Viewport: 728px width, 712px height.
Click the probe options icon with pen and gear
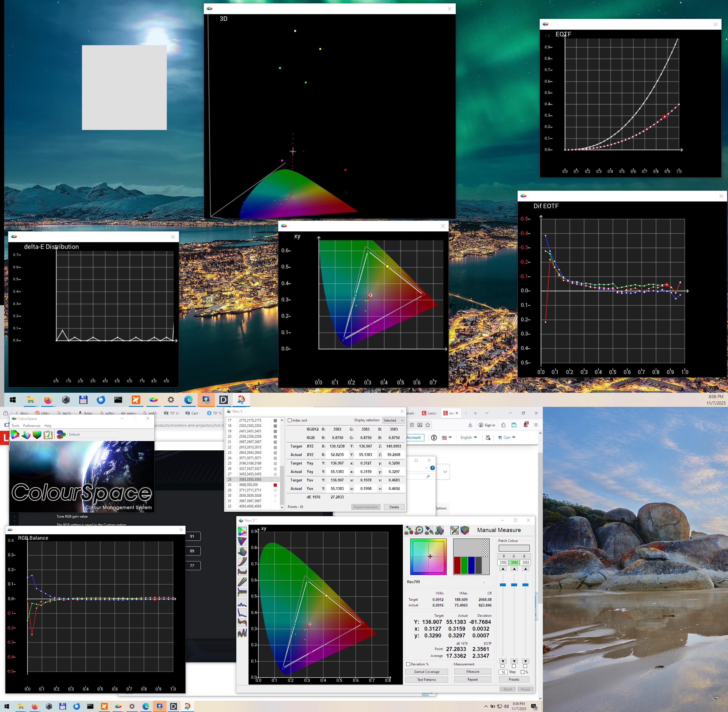[429, 530]
